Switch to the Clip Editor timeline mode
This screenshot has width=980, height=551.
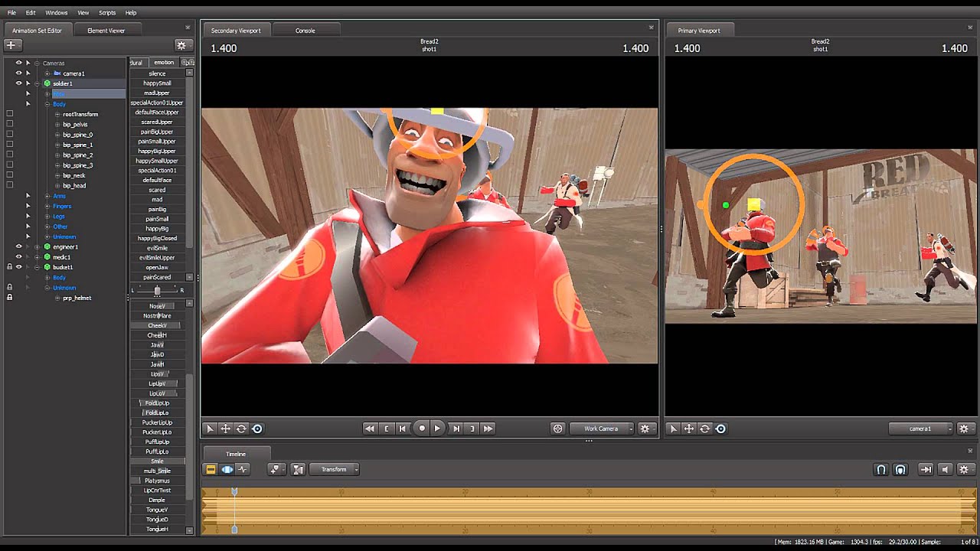pos(211,469)
